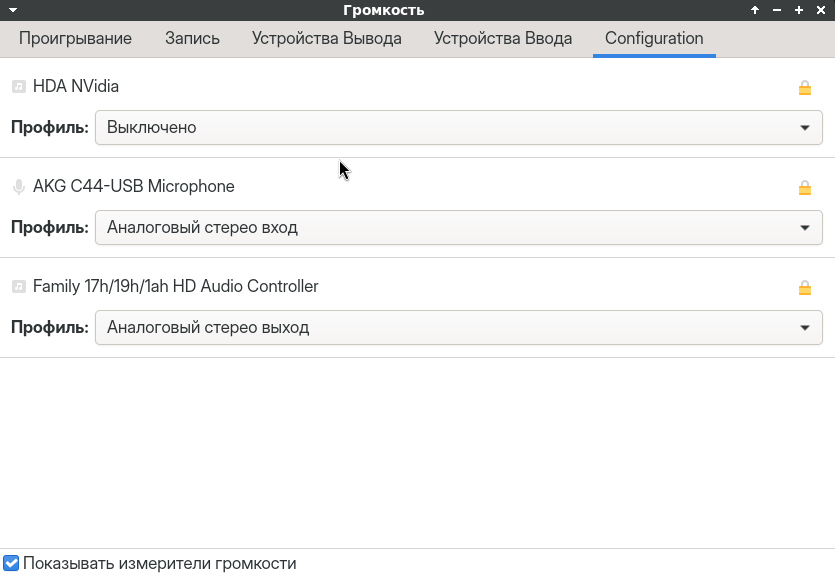The image size is (835, 577).
Task: Close the Громкость window
Action: tap(820, 10)
